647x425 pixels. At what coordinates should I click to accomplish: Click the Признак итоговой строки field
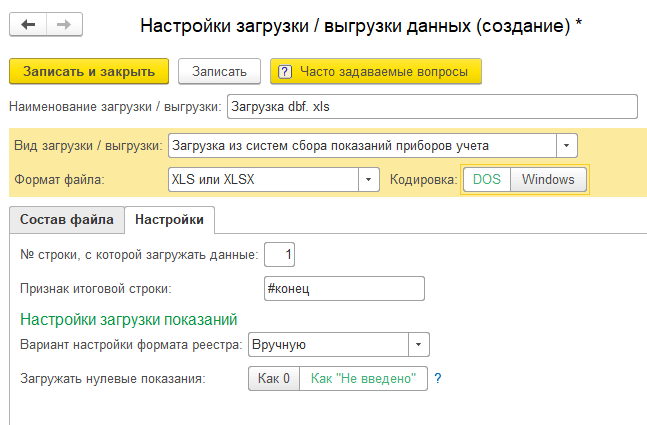[x=344, y=288]
